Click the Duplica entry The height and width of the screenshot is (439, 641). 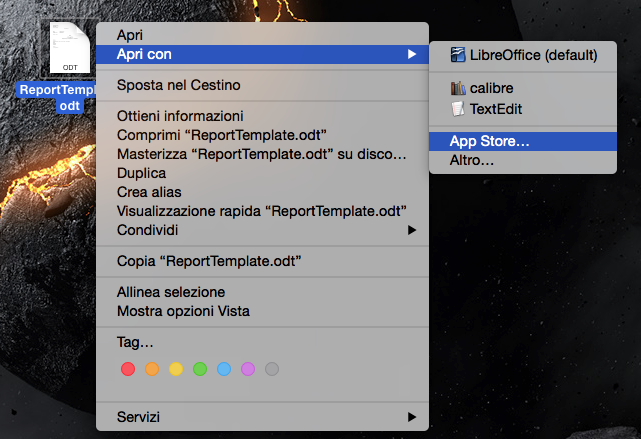coord(262,173)
